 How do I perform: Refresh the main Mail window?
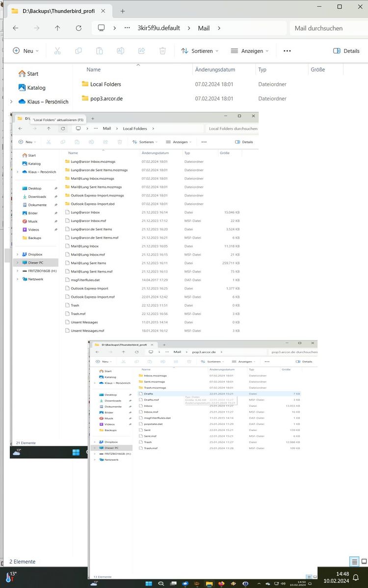click(x=79, y=28)
